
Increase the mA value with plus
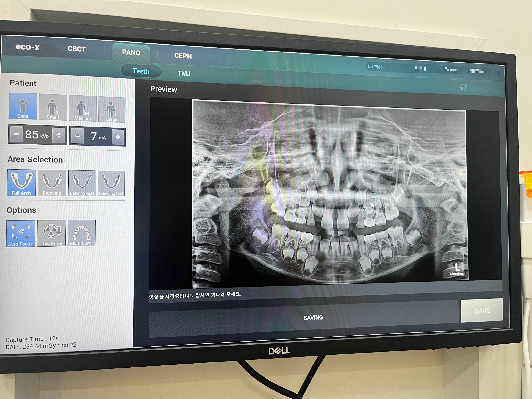(118, 137)
